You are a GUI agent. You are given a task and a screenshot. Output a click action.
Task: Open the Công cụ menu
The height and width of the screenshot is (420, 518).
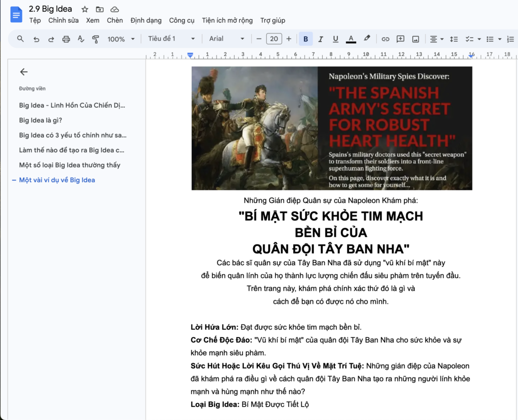point(182,20)
